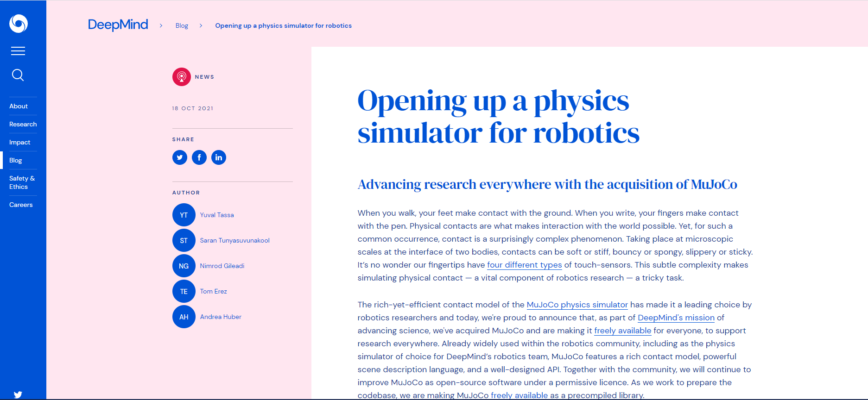868x400 pixels.
Task: Select Blog in the sidebar navigation
Action: (x=16, y=160)
